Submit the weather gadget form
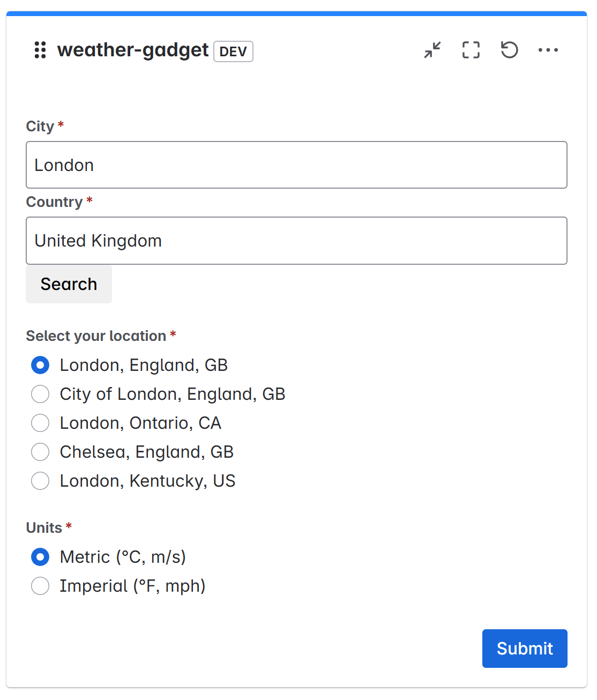 524,649
